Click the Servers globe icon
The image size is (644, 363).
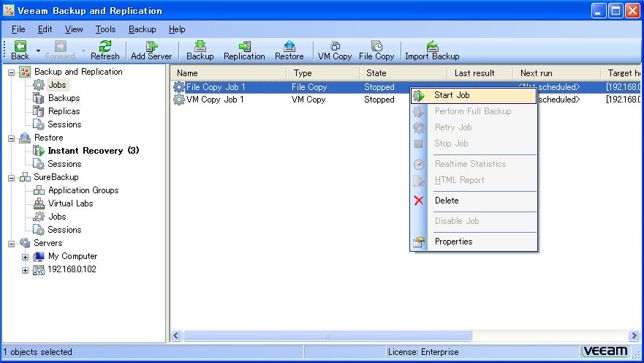click(x=25, y=243)
